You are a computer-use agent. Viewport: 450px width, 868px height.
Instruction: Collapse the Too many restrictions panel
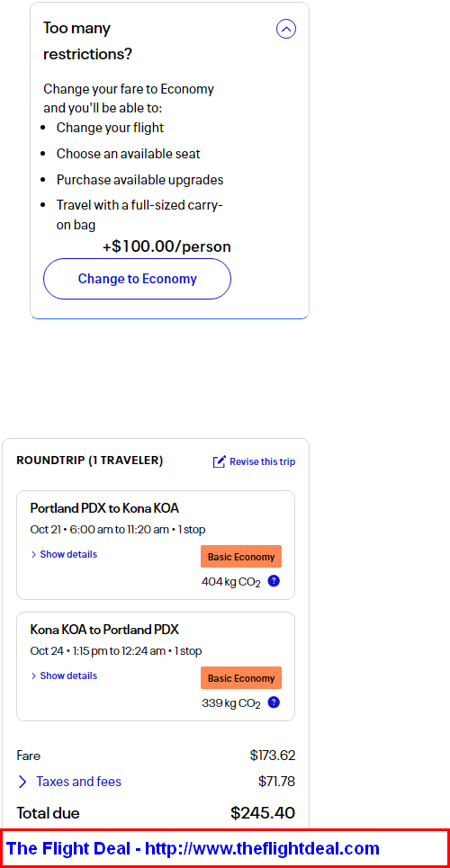click(286, 29)
